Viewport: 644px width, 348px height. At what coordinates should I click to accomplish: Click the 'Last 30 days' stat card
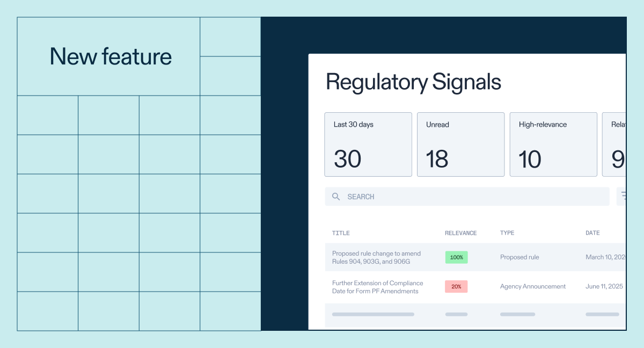(368, 144)
